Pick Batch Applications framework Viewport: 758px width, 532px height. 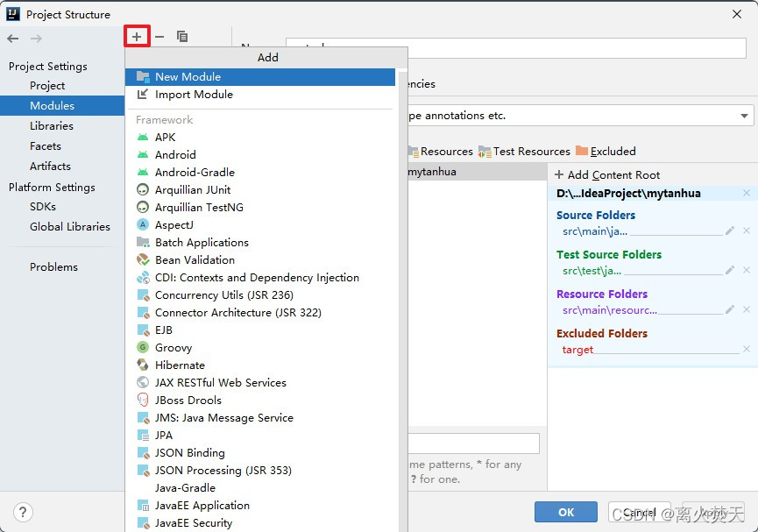point(260,242)
